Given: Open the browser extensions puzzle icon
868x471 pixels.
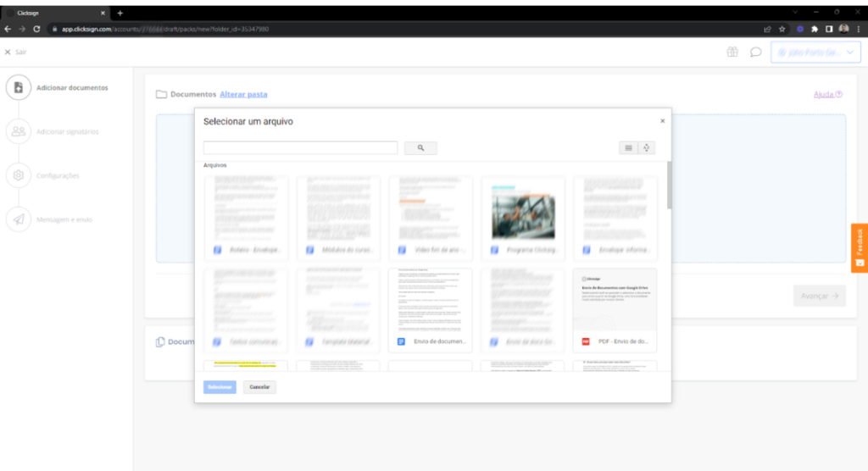Looking at the screenshot, I should coord(815,29).
